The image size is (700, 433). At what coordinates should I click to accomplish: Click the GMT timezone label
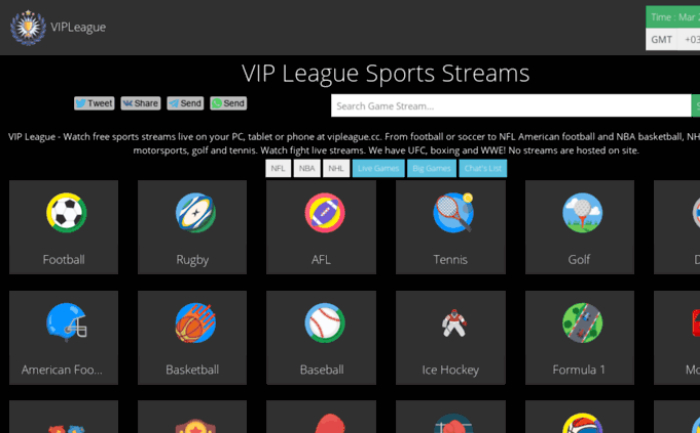662,40
